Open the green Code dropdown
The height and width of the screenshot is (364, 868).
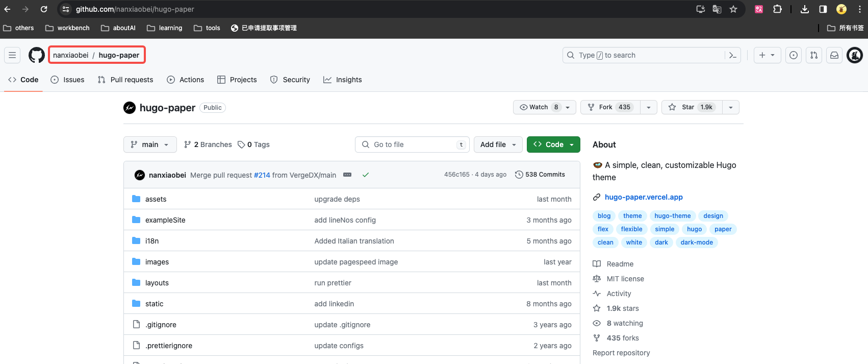553,144
